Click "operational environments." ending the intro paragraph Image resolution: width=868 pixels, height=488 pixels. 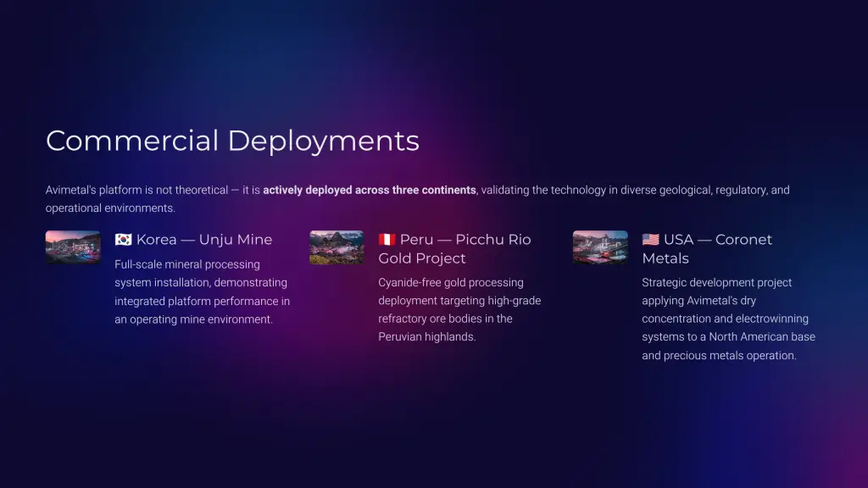point(110,208)
